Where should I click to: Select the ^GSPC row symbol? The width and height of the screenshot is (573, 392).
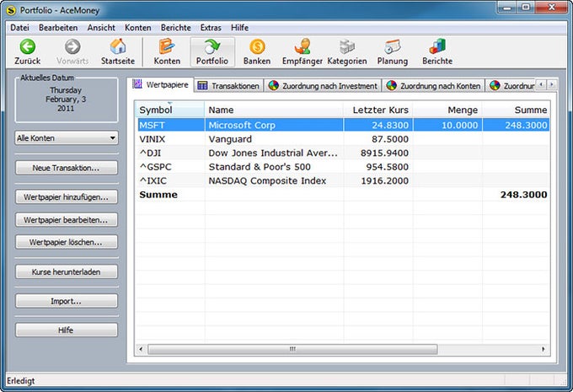(x=155, y=167)
